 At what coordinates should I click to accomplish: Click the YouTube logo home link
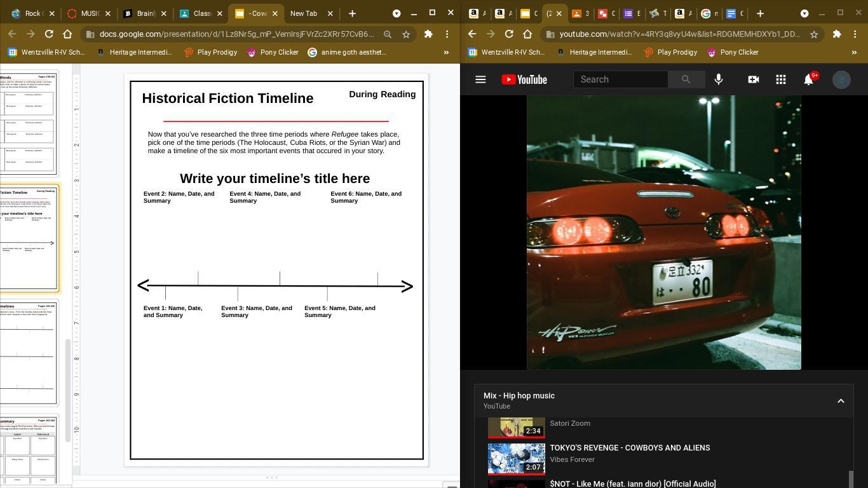coord(524,79)
